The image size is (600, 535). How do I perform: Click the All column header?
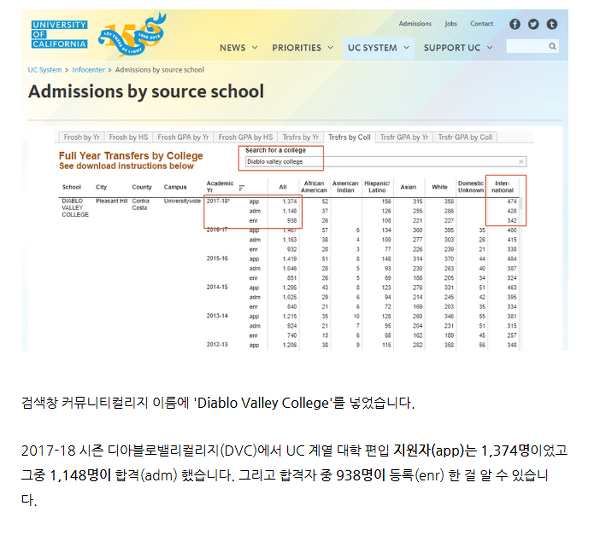click(x=283, y=187)
